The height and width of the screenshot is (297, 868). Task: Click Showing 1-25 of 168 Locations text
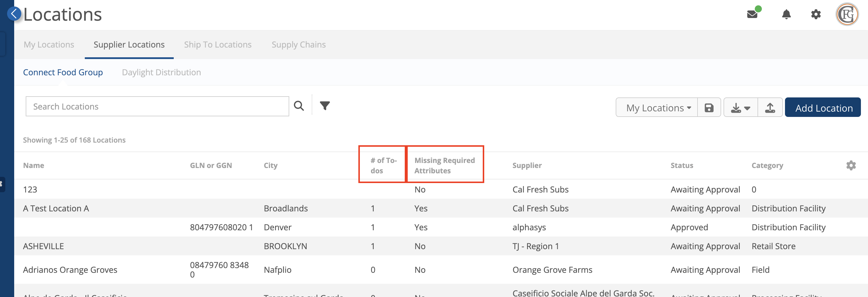coord(74,140)
